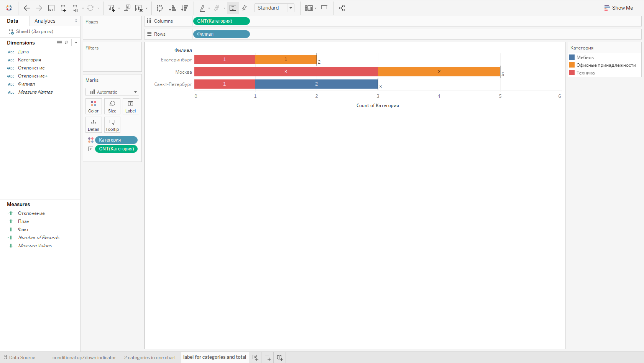Add a new dashboard tab
Screen dimensions: 644x363
(268, 358)
